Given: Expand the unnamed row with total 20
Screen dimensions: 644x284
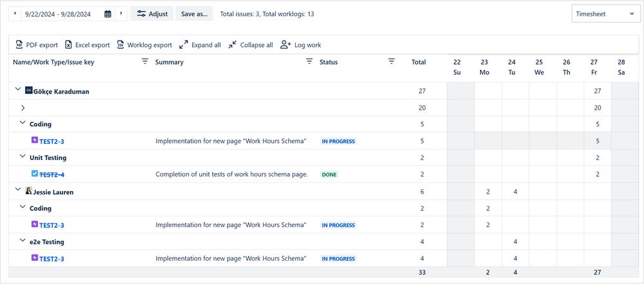Looking at the screenshot, I should point(23,108).
